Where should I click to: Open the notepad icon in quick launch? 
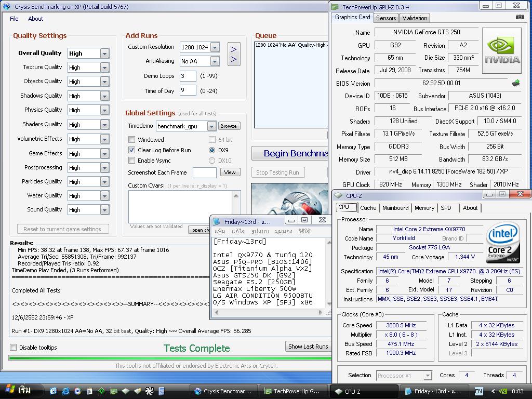tap(89, 391)
